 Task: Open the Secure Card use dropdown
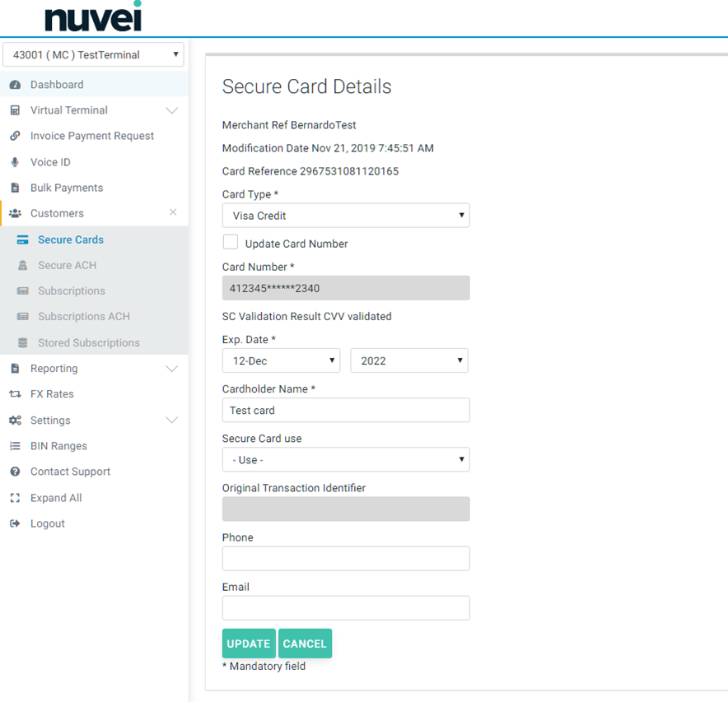point(346,460)
